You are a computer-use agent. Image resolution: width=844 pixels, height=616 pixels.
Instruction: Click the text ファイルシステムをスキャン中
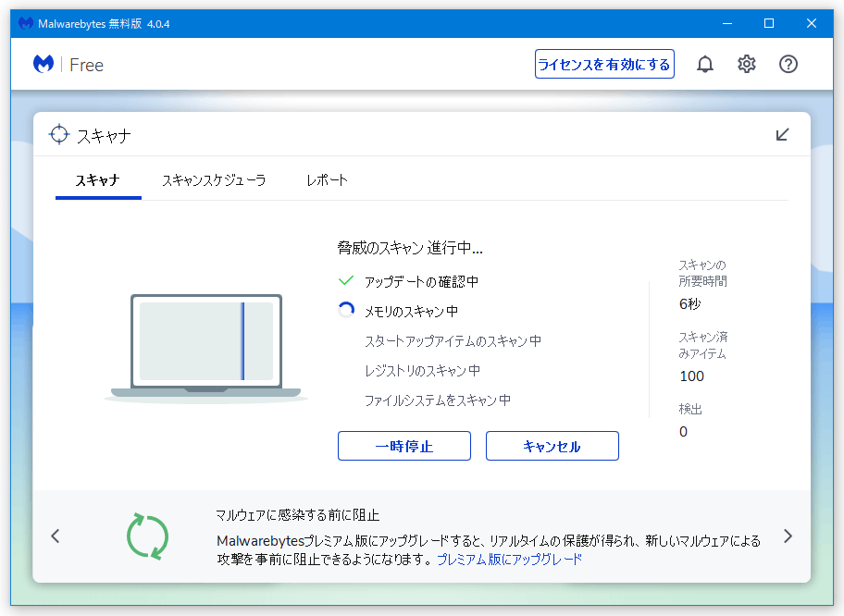tap(438, 400)
